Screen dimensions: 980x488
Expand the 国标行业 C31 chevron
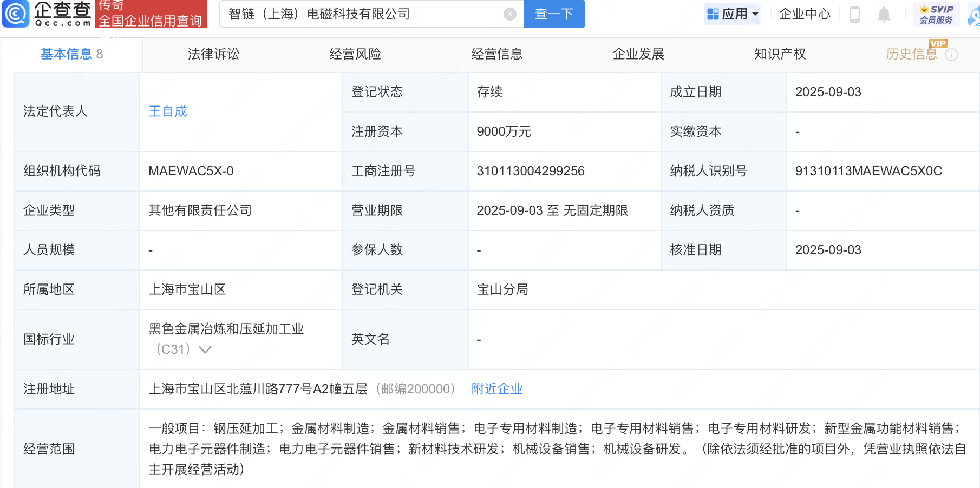[x=205, y=349]
